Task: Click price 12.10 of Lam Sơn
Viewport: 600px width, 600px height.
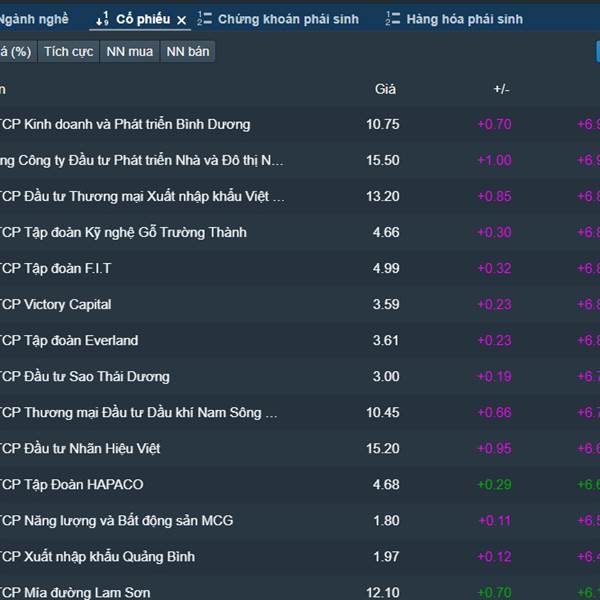Action: tap(383, 592)
